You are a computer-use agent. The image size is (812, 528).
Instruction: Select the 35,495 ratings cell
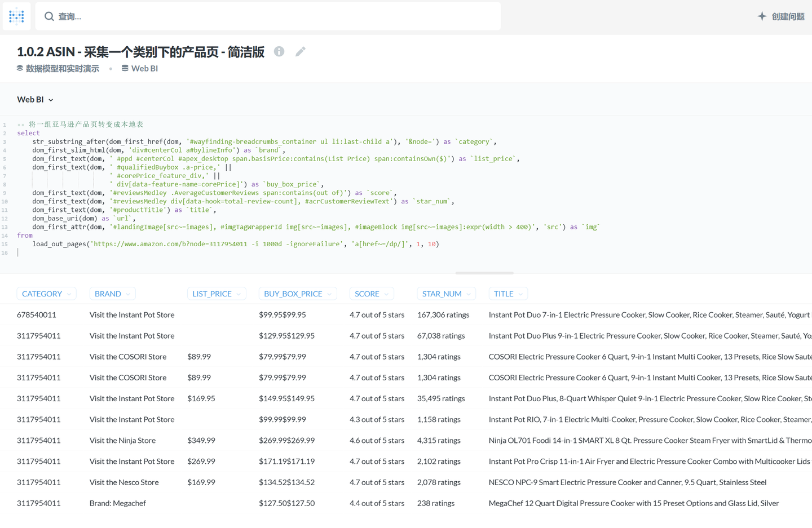(x=441, y=398)
